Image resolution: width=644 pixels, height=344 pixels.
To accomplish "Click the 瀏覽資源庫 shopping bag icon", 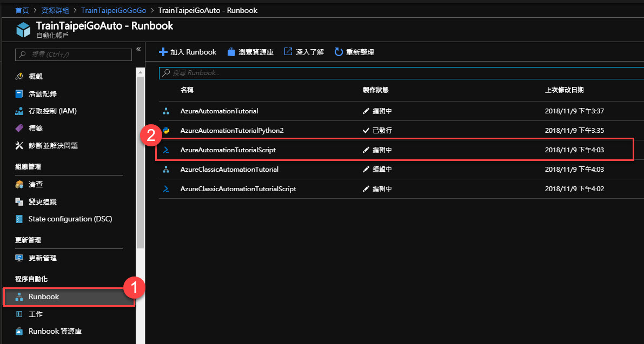I will [x=231, y=52].
